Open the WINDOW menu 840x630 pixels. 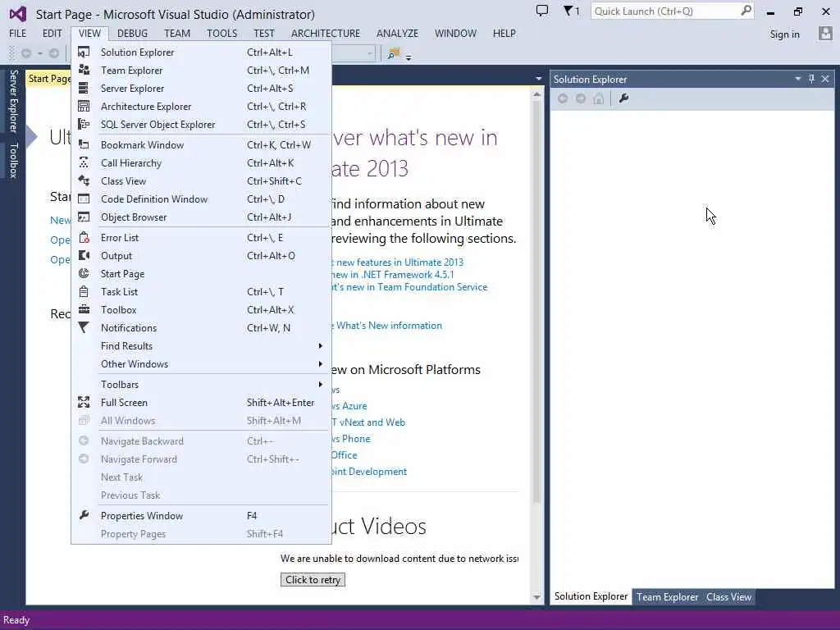[x=455, y=33]
